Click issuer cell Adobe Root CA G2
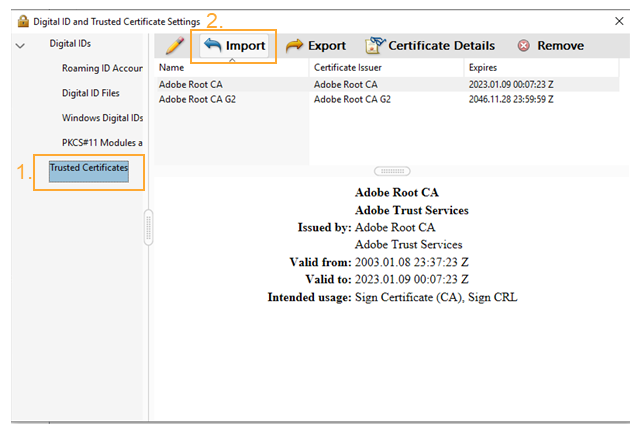Image resolution: width=630 pixels, height=424 pixels. (x=352, y=99)
